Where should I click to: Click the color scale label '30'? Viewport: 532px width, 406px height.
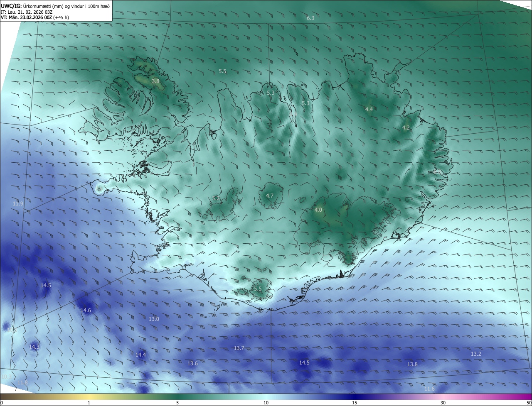443,403
